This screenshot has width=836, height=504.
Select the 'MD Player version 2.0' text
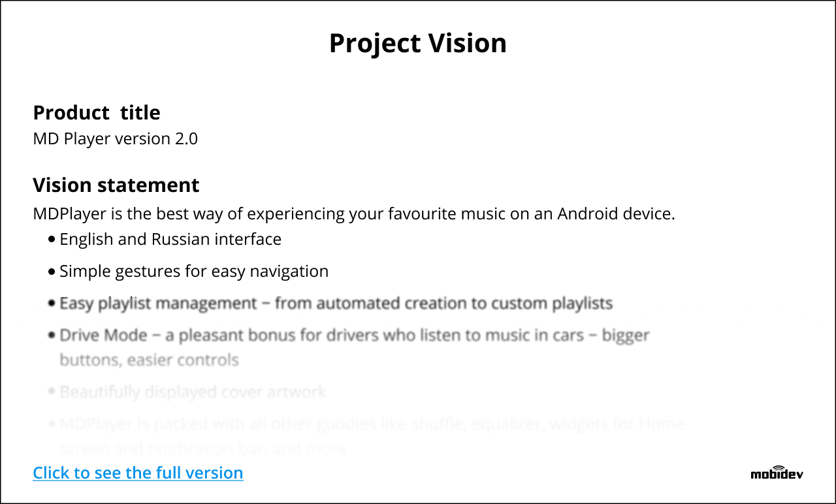tap(115, 139)
